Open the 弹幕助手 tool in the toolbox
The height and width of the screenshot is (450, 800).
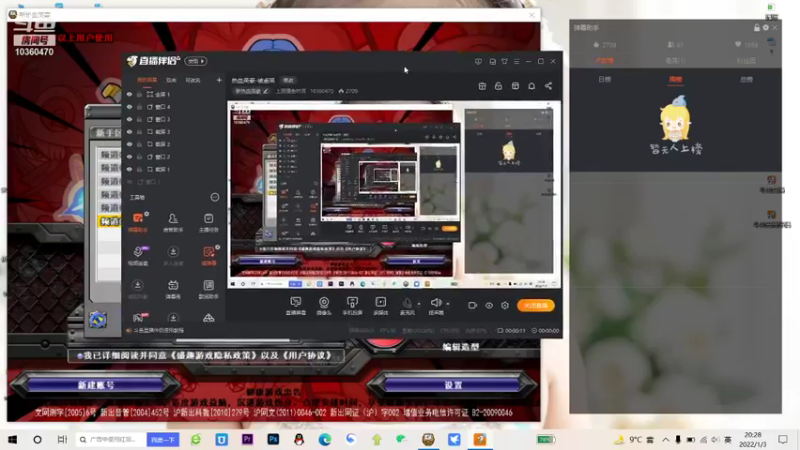[x=138, y=222]
